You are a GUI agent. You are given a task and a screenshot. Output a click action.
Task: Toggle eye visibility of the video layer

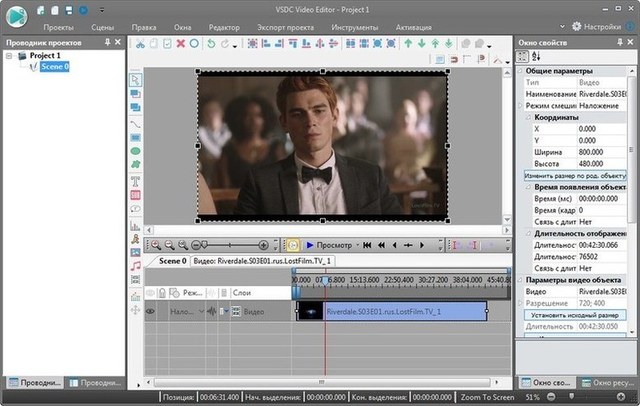[x=151, y=312]
